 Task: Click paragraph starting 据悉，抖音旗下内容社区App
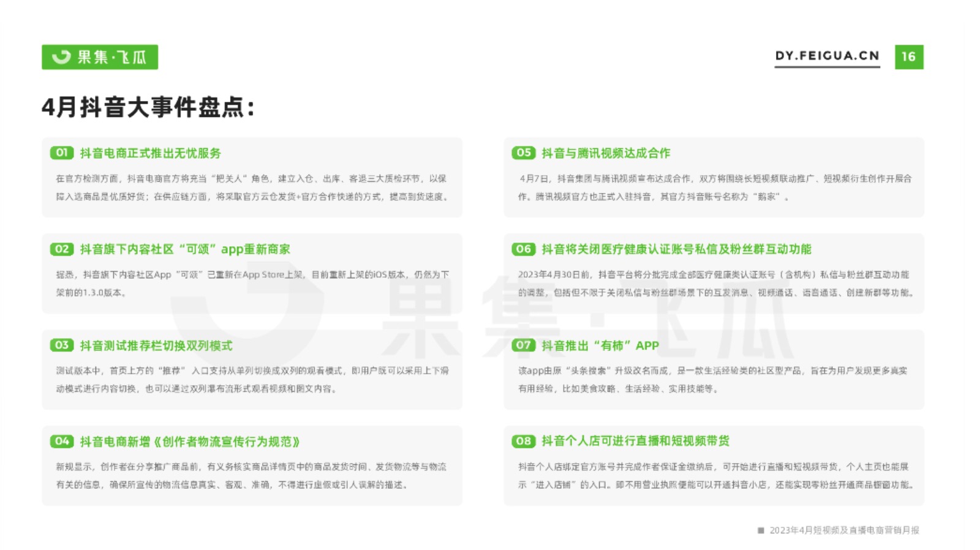click(x=252, y=284)
